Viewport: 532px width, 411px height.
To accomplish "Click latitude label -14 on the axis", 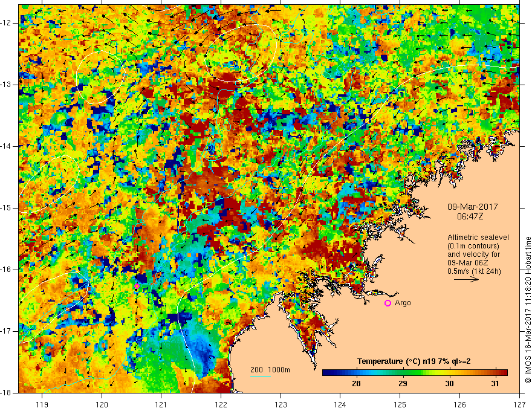I will coord(6,146).
